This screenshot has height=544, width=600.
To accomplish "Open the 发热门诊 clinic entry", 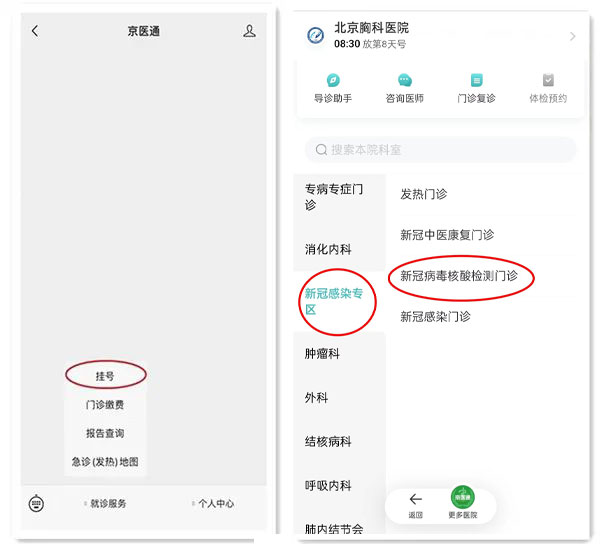I will [x=423, y=194].
